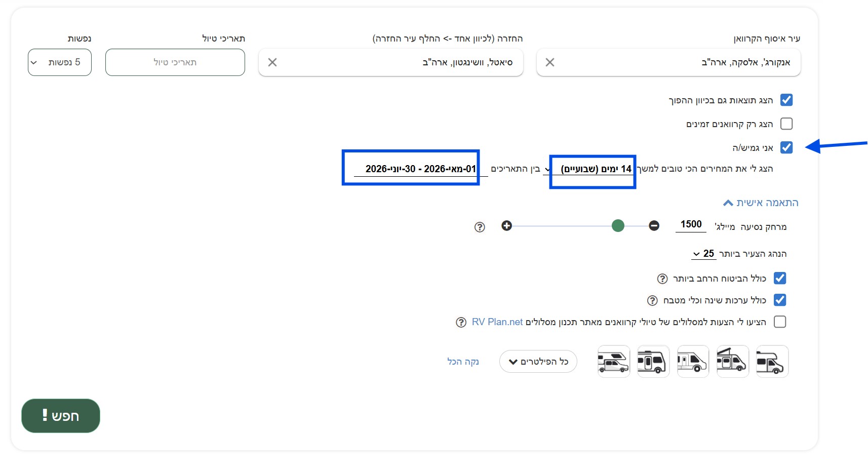Click the green mileage slider handle
Viewport: 868px width, 470px height.
(618, 226)
